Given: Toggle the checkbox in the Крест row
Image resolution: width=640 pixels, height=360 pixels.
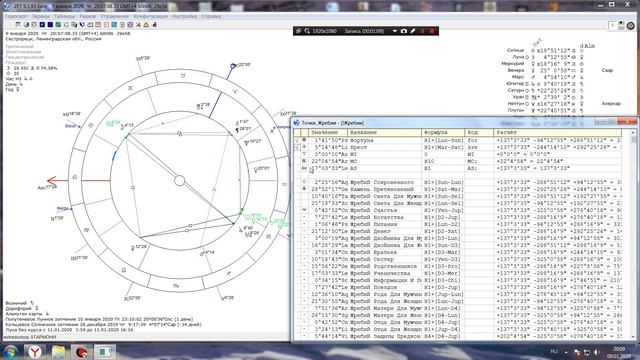Looking at the screenshot, I should (x=297, y=147).
